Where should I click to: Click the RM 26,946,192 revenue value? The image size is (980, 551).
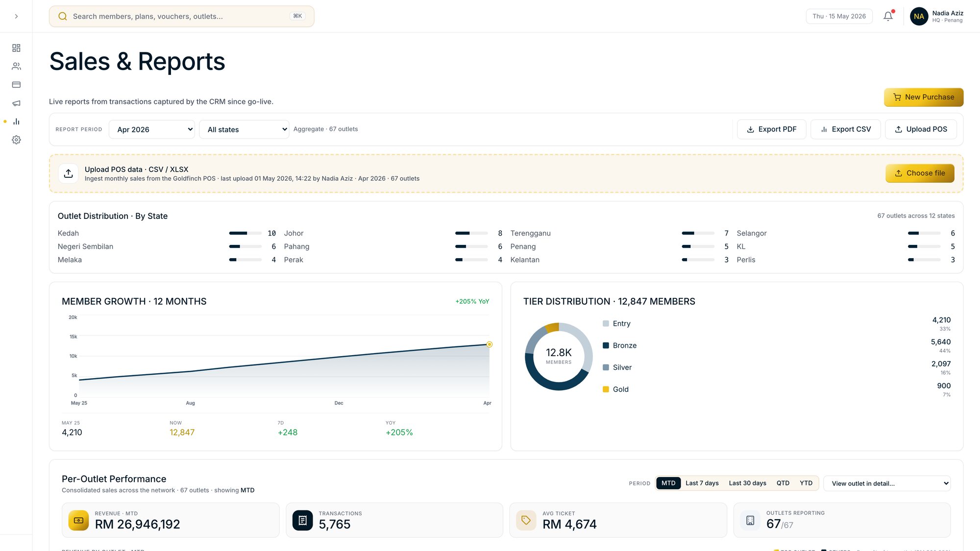pyautogui.click(x=137, y=524)
